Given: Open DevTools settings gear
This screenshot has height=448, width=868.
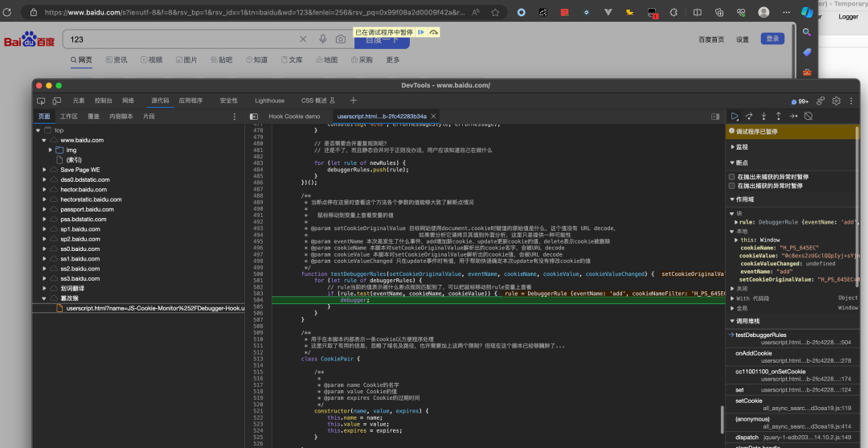Looking at the screenshot, I should (x=837, y=101).
